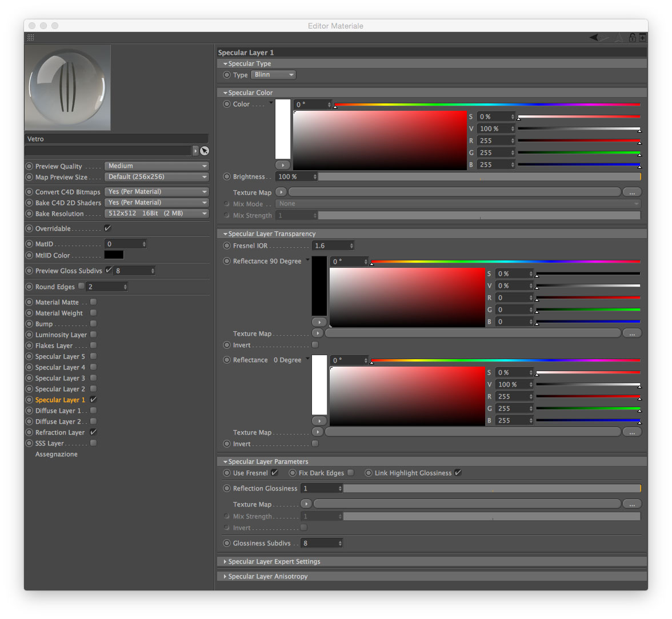672x619 pixels.
Task: Click the unlock padlock icon
Action: (x=632, y=38)
